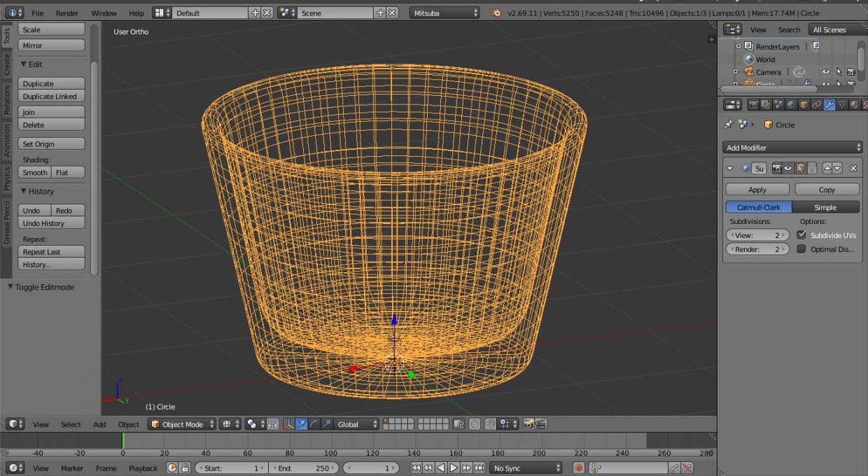
Task: Open the Help menu
Action: click(136, 13)
